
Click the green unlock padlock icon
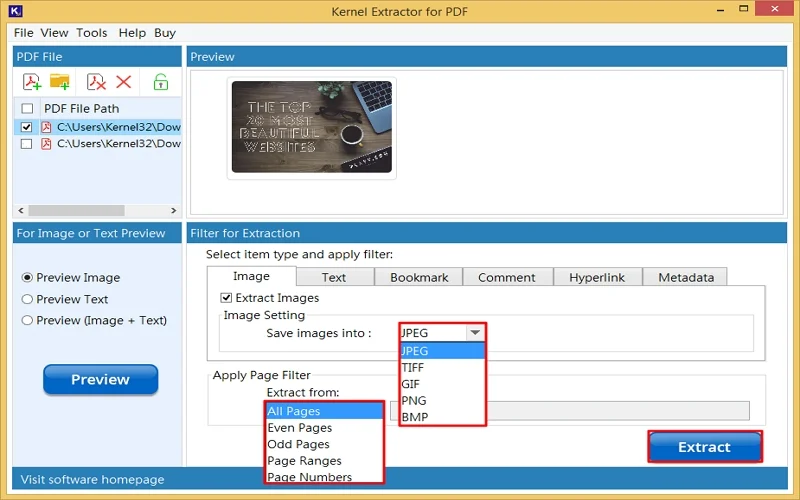(161, 82)
